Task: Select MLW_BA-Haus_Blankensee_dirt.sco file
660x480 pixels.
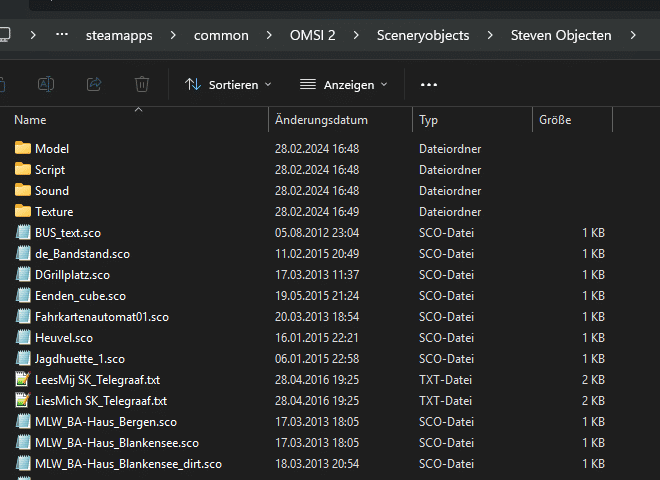Action: tap(128, 464)
